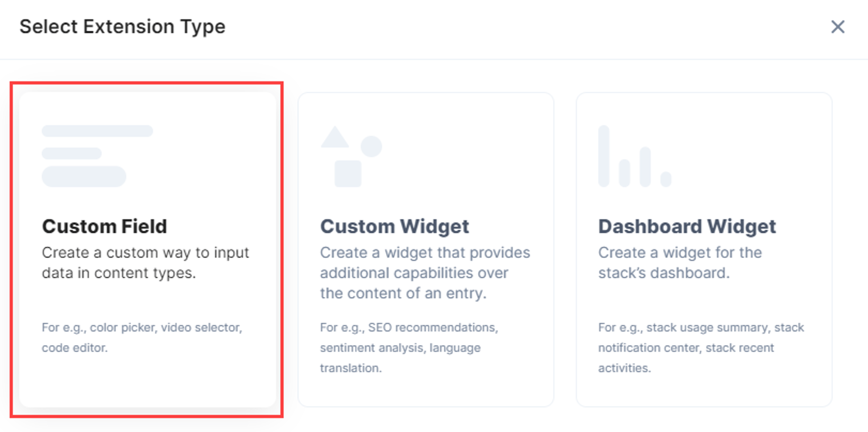Click the color picker, video selector example text

(x=142, y=337)
